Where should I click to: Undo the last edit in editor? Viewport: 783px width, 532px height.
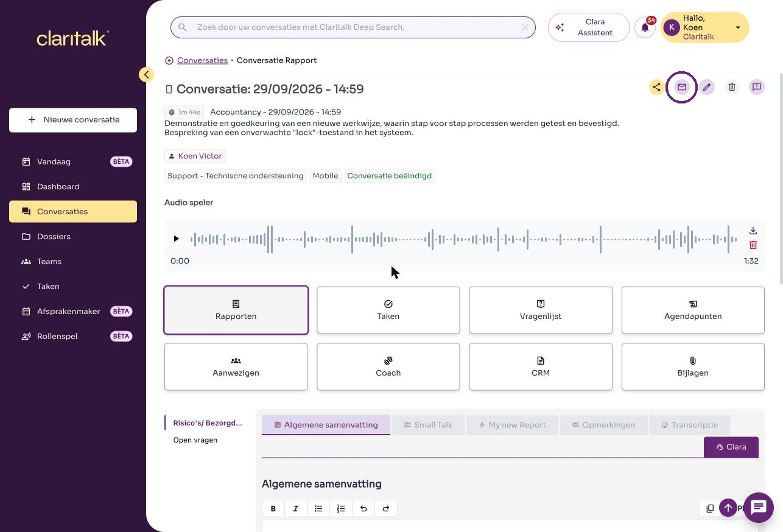(363, 508)
